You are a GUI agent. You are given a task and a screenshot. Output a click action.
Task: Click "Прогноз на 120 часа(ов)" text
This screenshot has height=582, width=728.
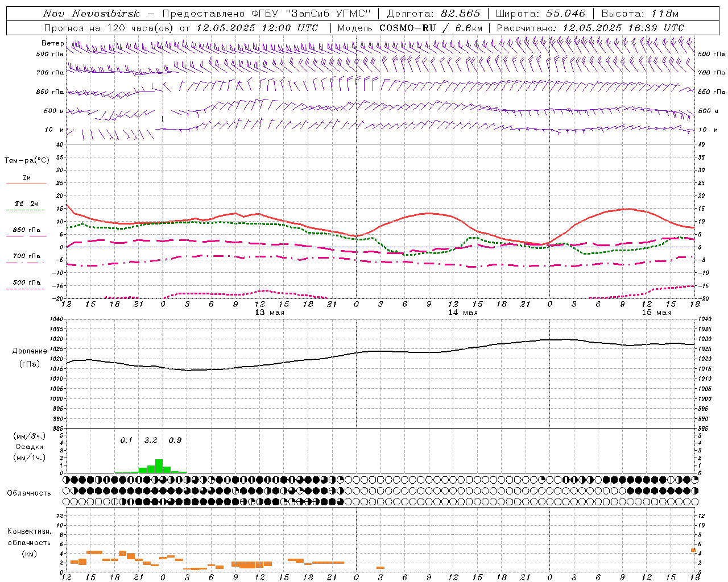[109, 28]
